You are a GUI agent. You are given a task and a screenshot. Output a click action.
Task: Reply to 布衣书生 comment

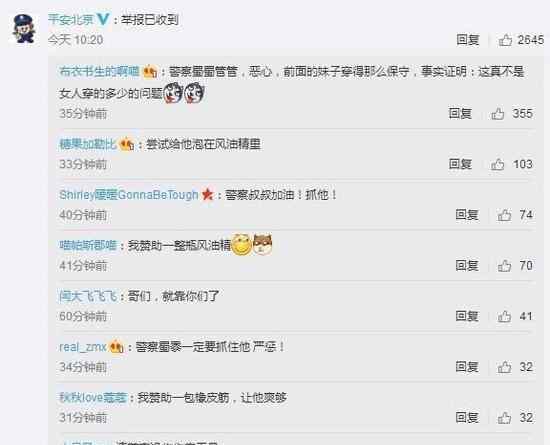[x=460, y=114]
